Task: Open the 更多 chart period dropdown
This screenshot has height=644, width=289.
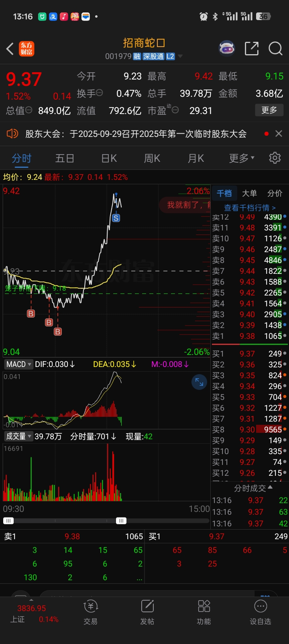Action: tap(242, 158)
